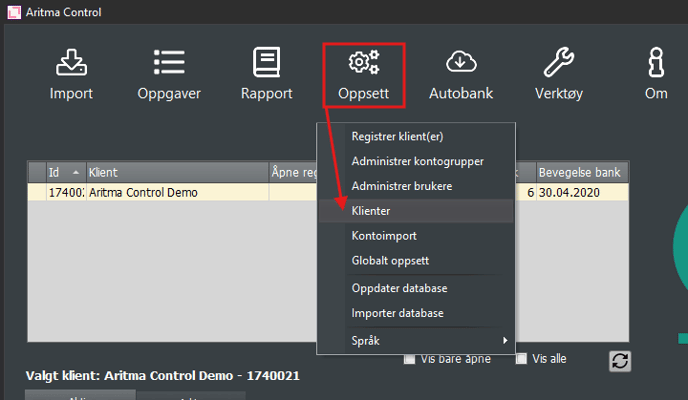The width and height of the screenshot is (688, 400).
Task: Toggle the Vis bare åpne checkbox
Action: point(410,360)
